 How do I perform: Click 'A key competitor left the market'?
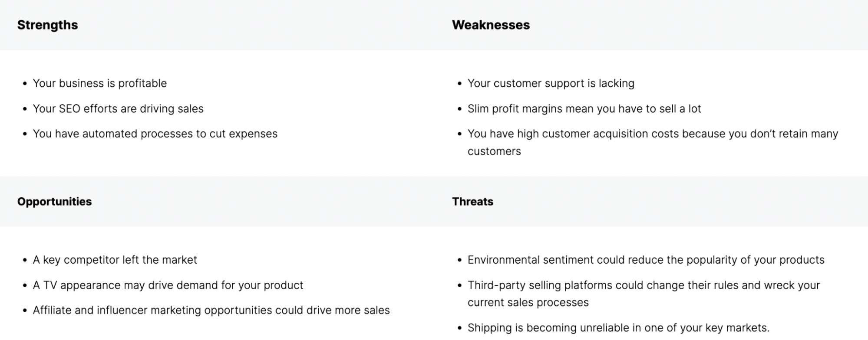click(x=115, y=260)
